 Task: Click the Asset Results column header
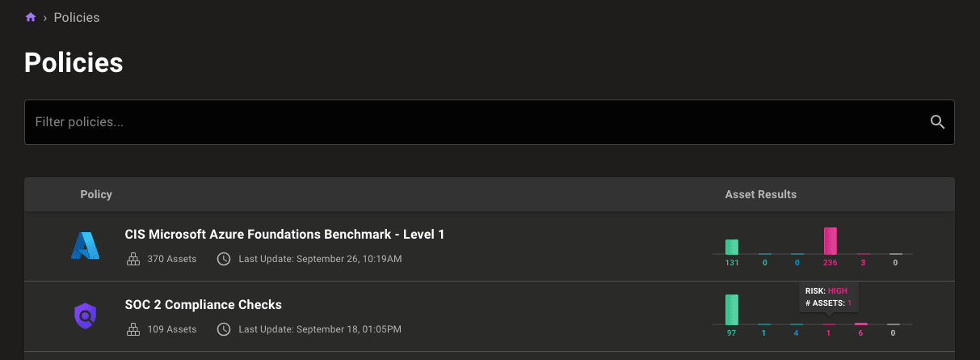pyautogui.click(x=760, y=194)
